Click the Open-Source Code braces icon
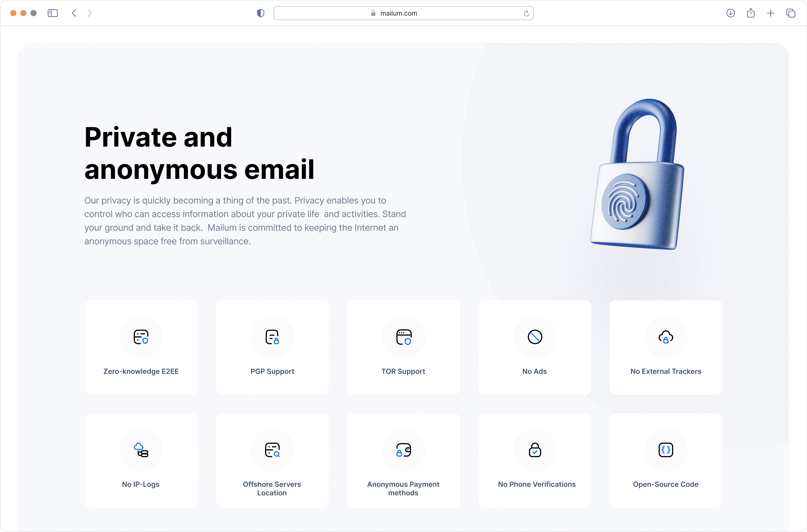The image size is (807, 532). coord(666,450)
